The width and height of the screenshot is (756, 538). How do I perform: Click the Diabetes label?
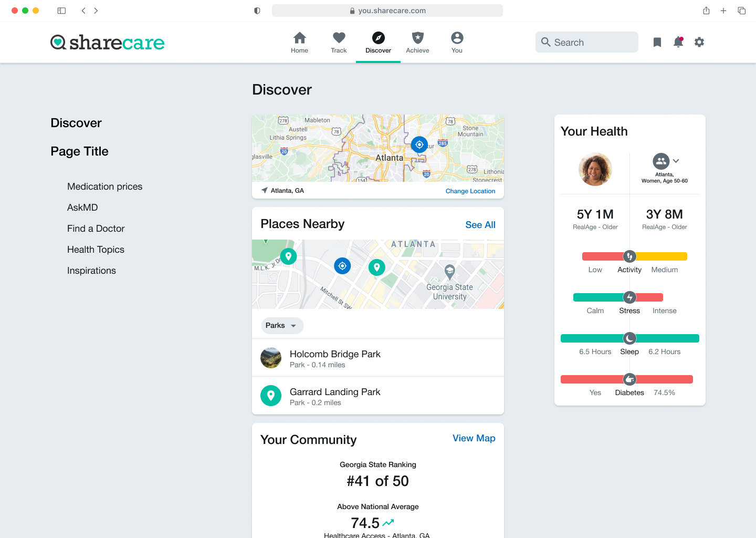629,393
